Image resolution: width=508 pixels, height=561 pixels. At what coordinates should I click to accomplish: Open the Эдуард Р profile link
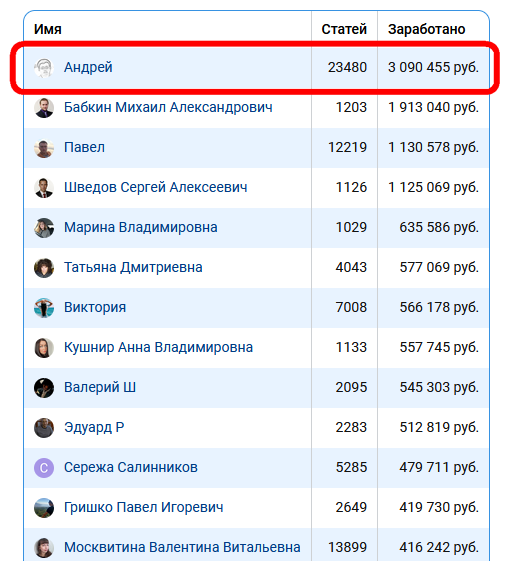pyautogui.click(x=94, y=428)
